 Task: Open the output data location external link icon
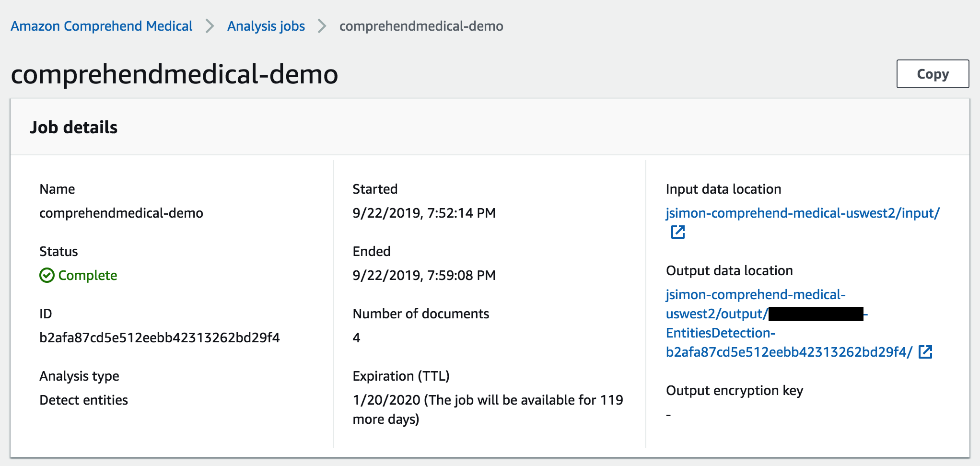[x=925, y=352]
